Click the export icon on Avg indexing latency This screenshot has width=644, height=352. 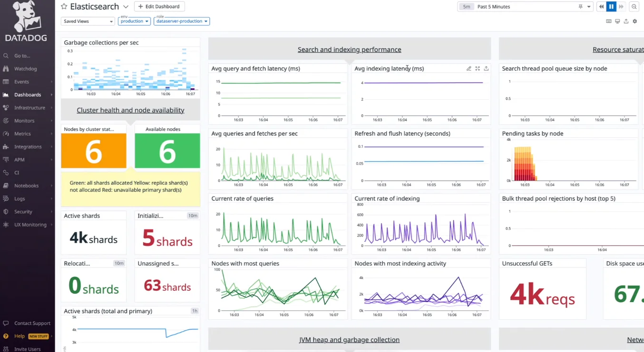click(x=486, y=69)
